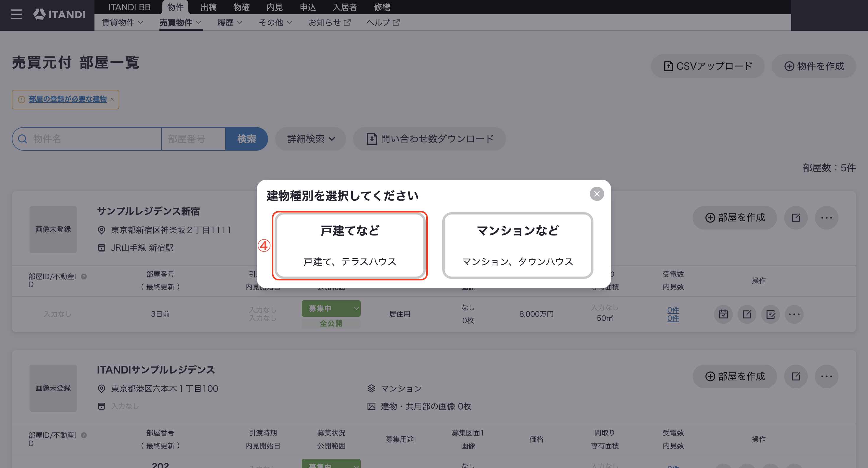Open more menu in 8,000万円 room row
This screenshot has height=468, width=868.
pos(794,314)
